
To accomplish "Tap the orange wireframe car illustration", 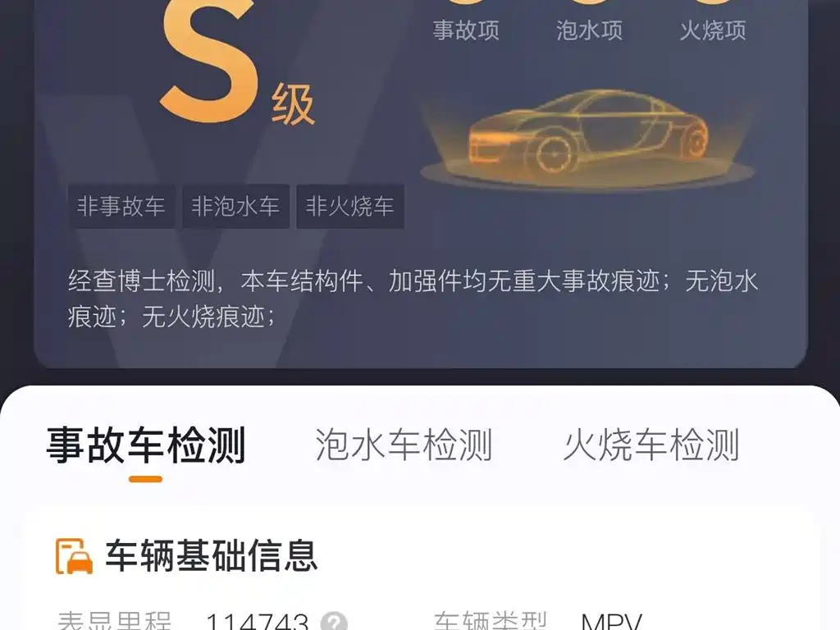I will pos(587,138).
